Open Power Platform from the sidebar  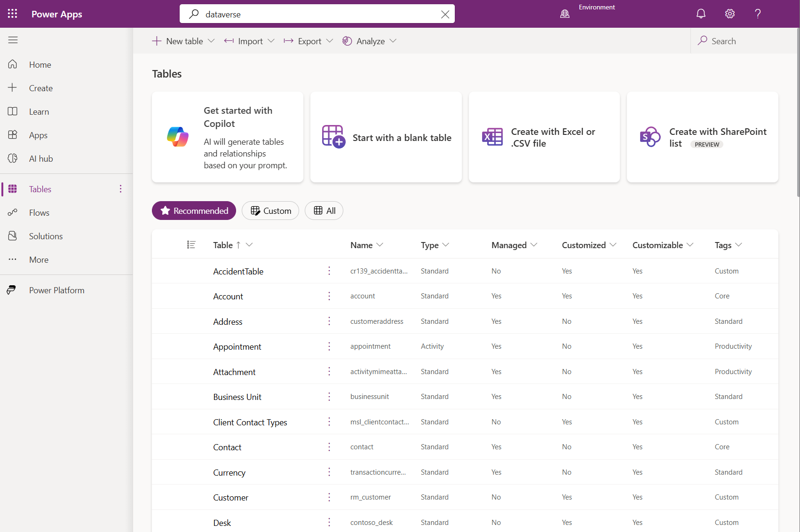click(x=56, y=290)
